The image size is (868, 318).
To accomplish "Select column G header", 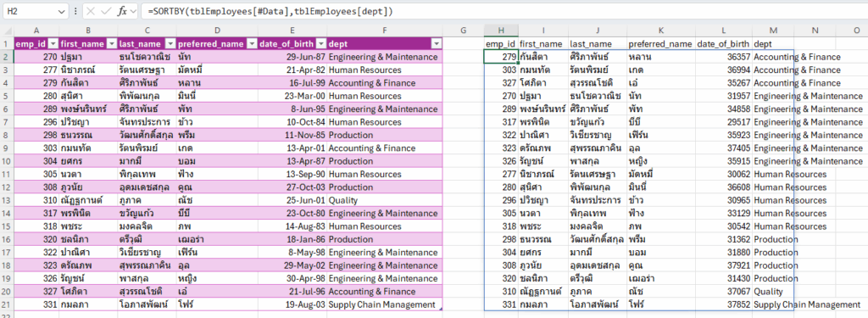I will click(464, 31).
